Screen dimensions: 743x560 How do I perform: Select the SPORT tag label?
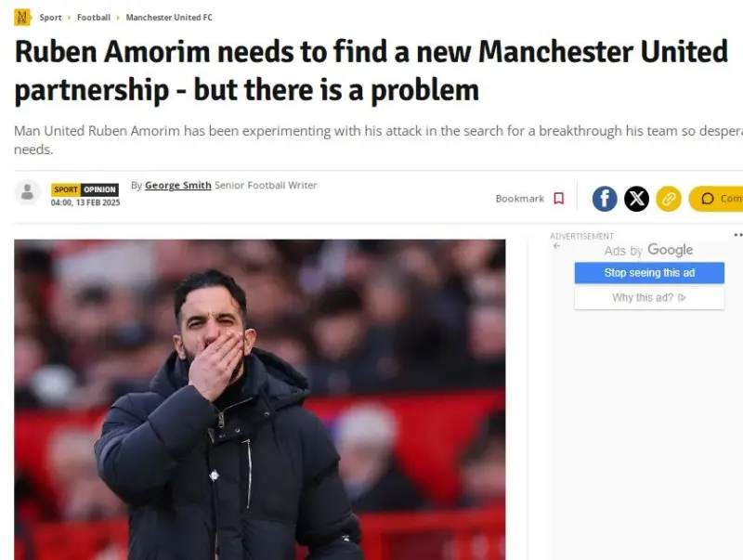point(66,189)
